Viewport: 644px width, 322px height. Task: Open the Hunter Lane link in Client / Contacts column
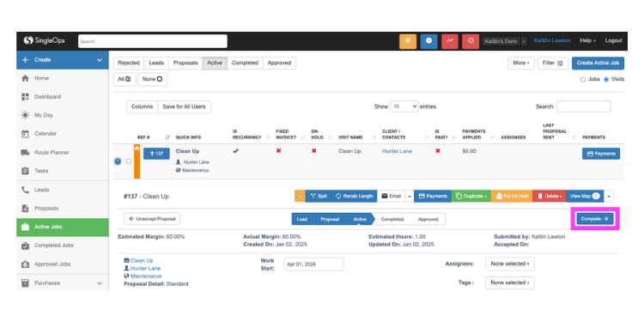(x=398, y=151)
